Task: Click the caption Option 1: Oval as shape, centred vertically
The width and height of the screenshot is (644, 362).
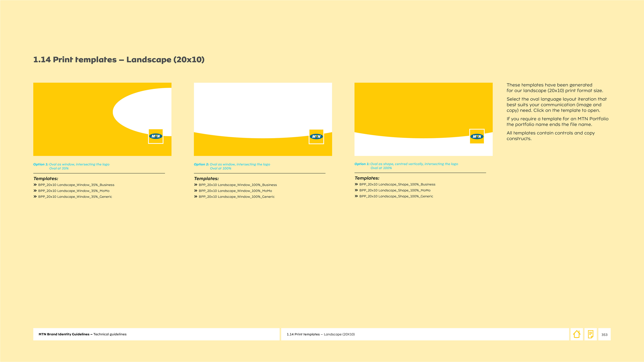Action: pyautogui.click(x=406, y=166)
